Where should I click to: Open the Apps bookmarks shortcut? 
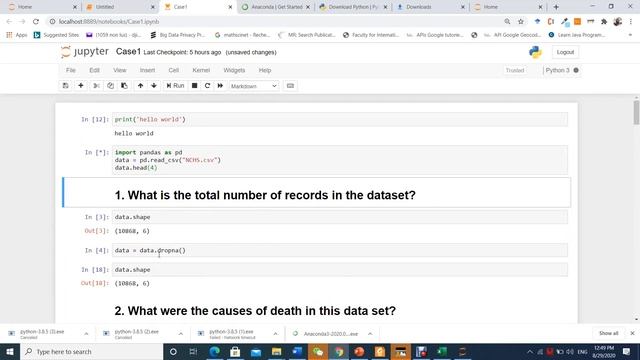17,35
